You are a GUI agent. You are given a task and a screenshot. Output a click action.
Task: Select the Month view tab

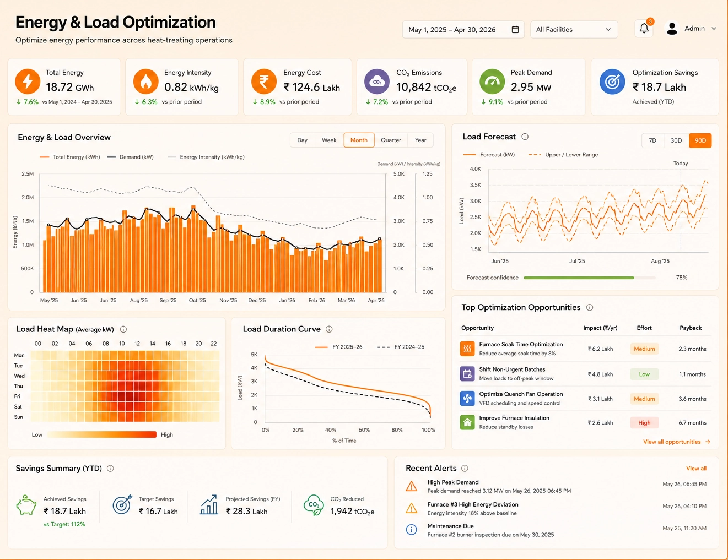click(359, 140)
